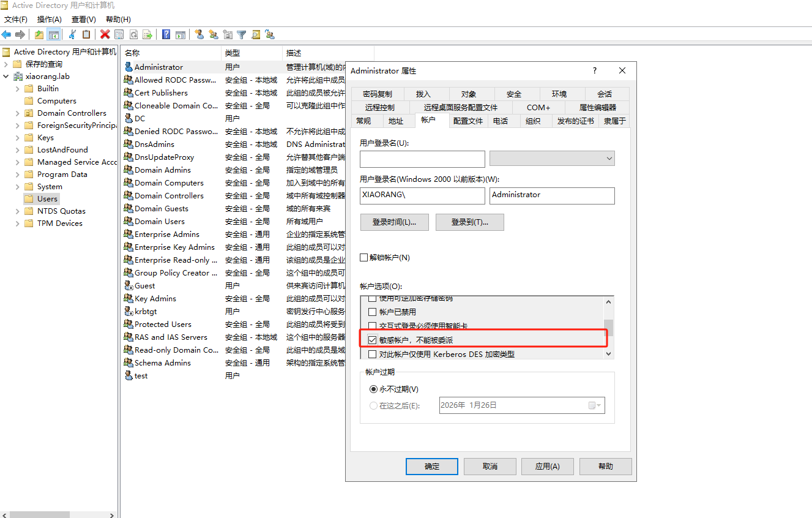This screenshot has width=812, height=518.
Task: Click the blue Back arrow in toolbar
Action: click(6, 34)
